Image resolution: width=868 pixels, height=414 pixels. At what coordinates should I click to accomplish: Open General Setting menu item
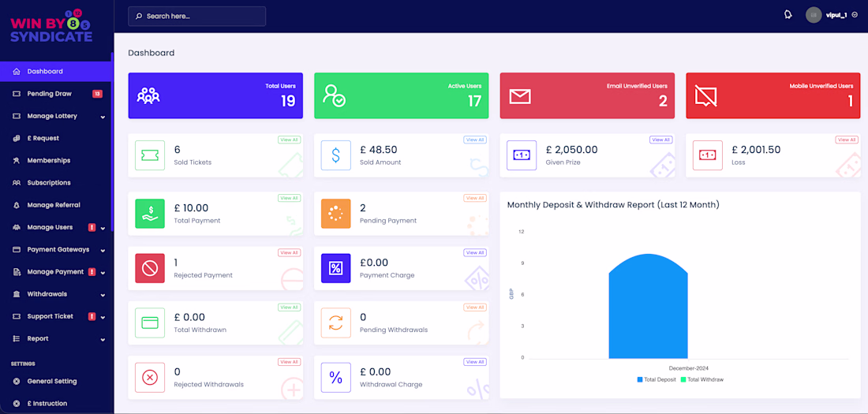pyautogui.click(x=55, y=382)
